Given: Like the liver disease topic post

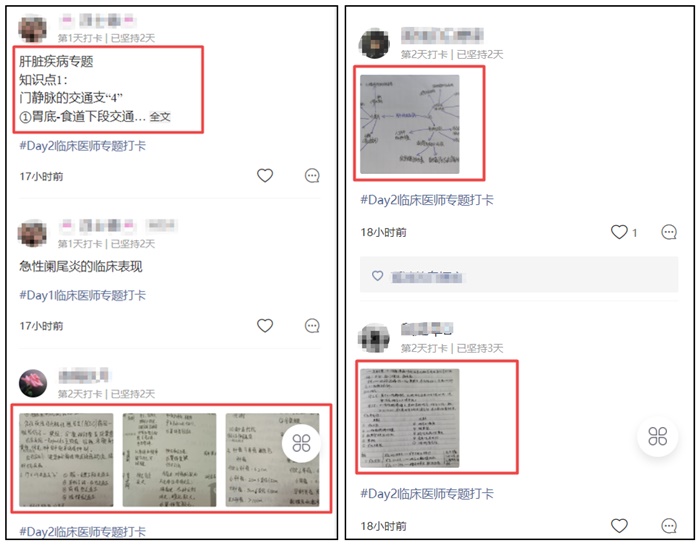Looking at the screenshot, I should click(x=265, y=175).
